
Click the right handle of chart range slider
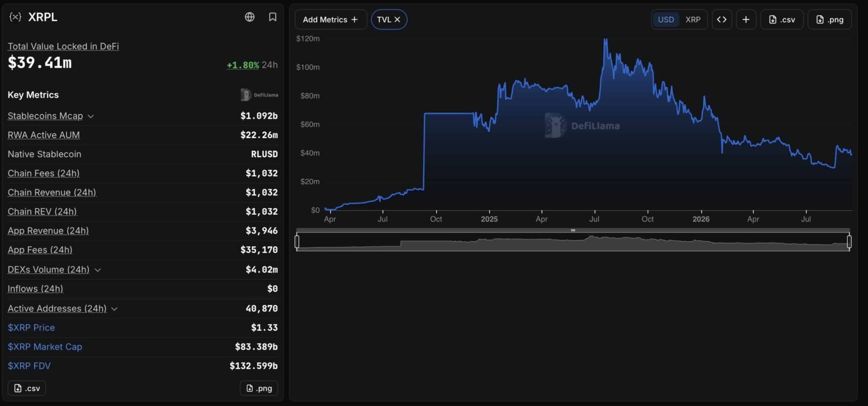pyautogui.click(x=849, y=242)
